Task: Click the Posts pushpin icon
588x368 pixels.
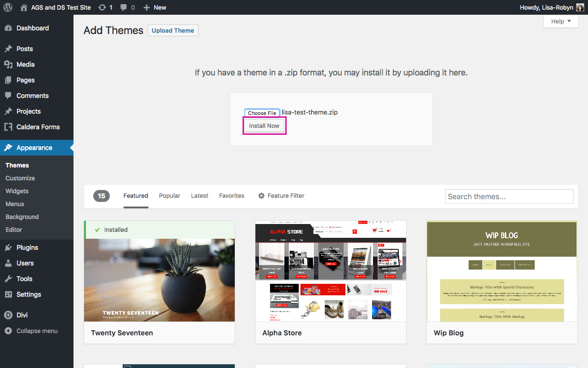Action: point(8,49)
